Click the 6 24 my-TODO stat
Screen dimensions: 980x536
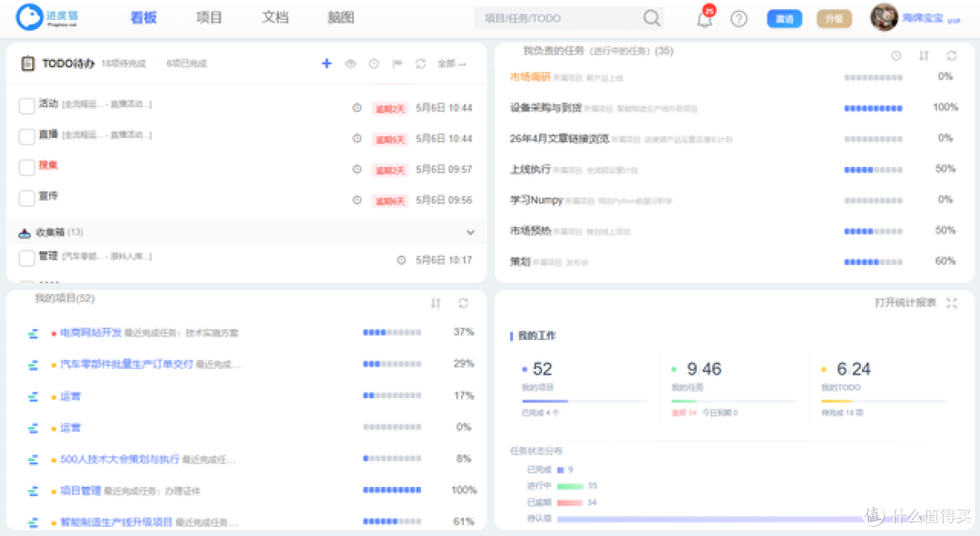click(x=853, y=369)
